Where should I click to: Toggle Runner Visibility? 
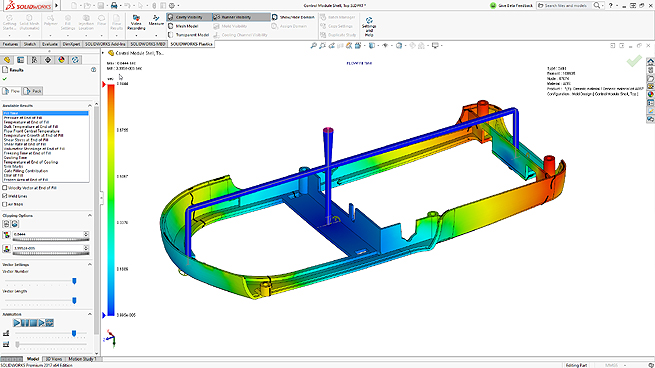point(241,17)
